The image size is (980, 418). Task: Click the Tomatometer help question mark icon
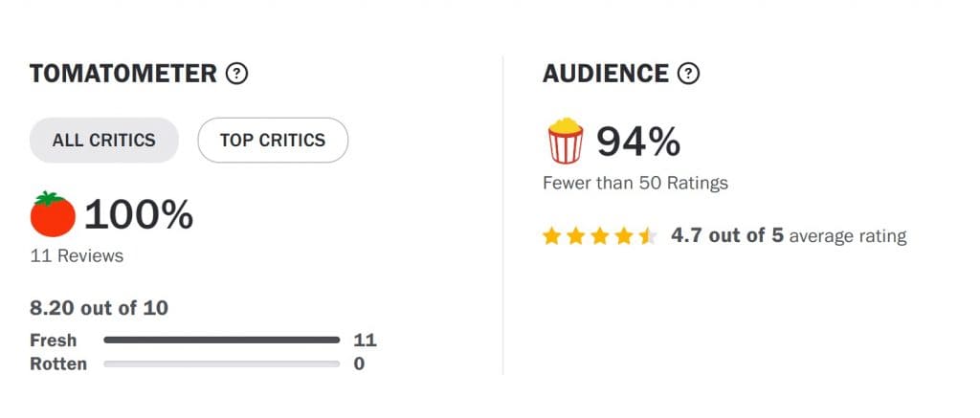click(237, 74)
